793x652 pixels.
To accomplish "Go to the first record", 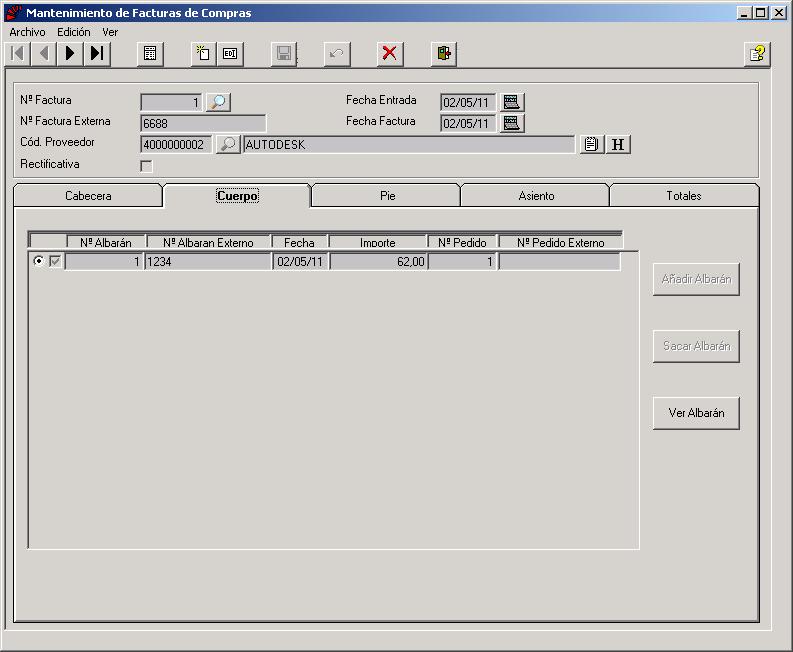I will [x=17, y=53].
